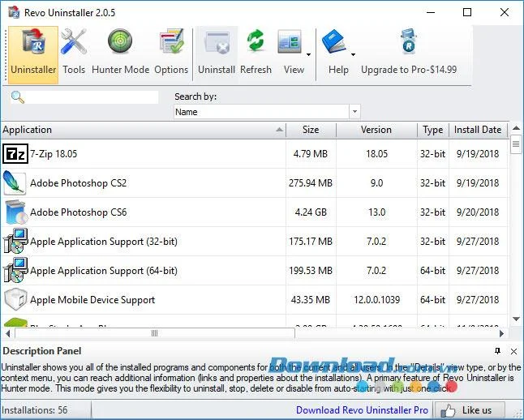The width and height of the screenshot is (524, 420).
Task: Close the Description Panel
Action: click(513, 351)
